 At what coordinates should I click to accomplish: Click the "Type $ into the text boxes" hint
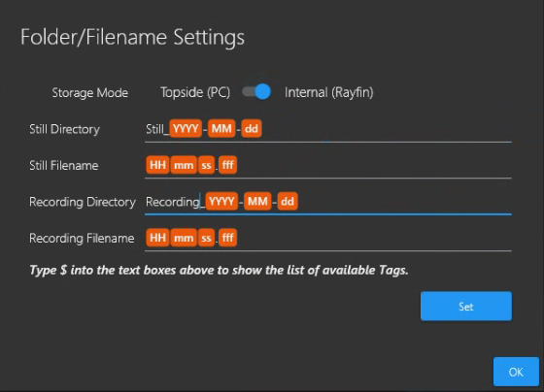219,270
